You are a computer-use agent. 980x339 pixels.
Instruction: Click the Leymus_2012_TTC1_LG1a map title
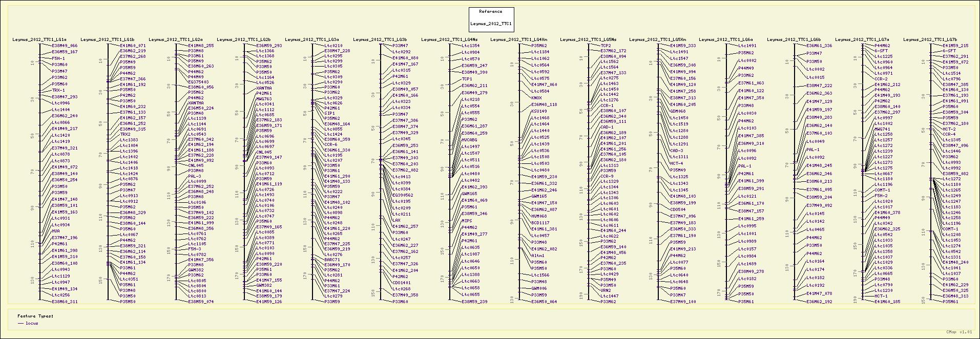click(46, 39)
